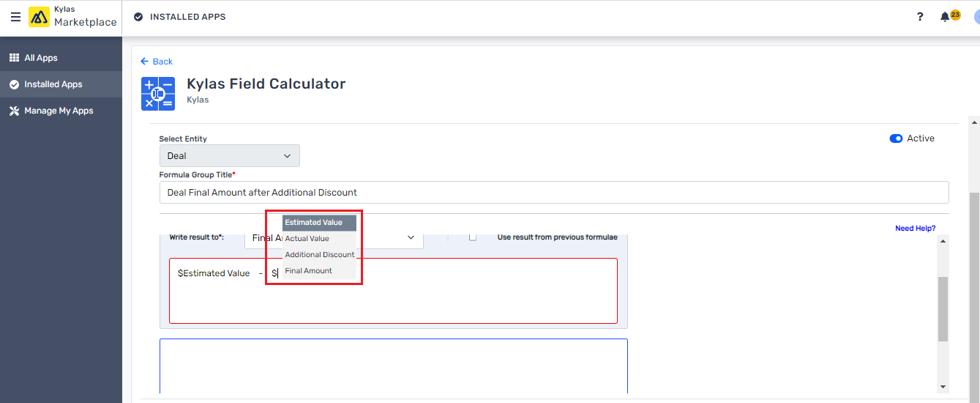The height and width of the screenshot is (403, 980).
Task: Click the user profile avatar
Action: [x=976, y=17]
